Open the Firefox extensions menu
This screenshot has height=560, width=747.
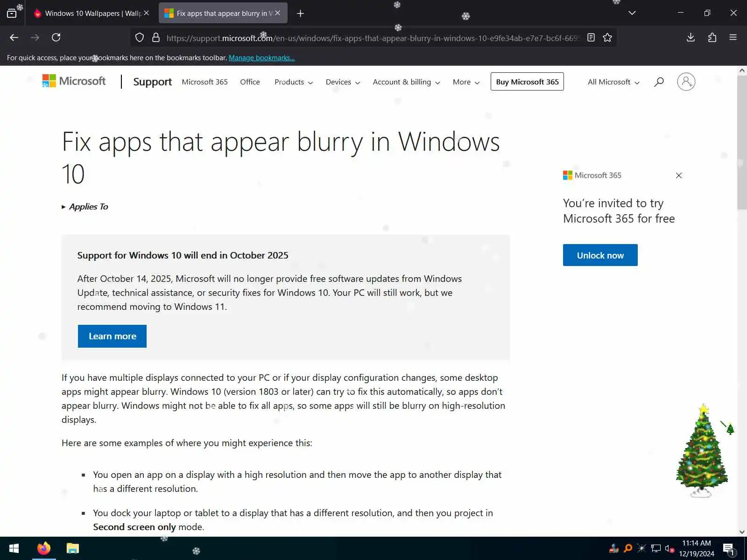pyautogui.click(x=712, y=37)
